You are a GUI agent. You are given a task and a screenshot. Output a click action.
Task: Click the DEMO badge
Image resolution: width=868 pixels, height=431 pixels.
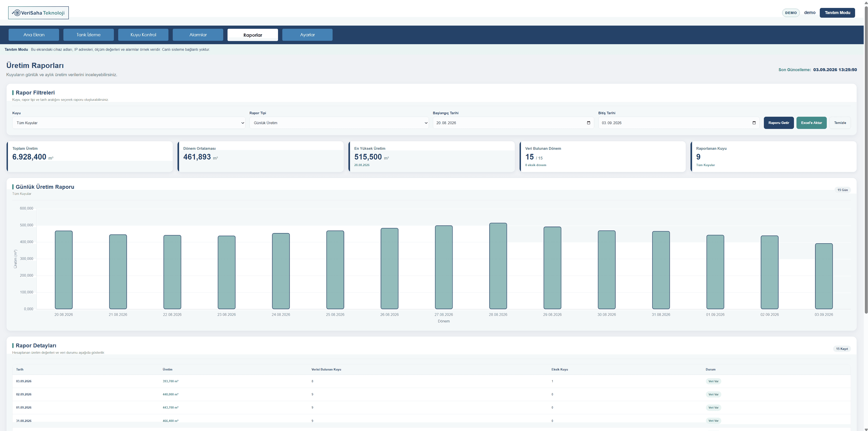791,13
